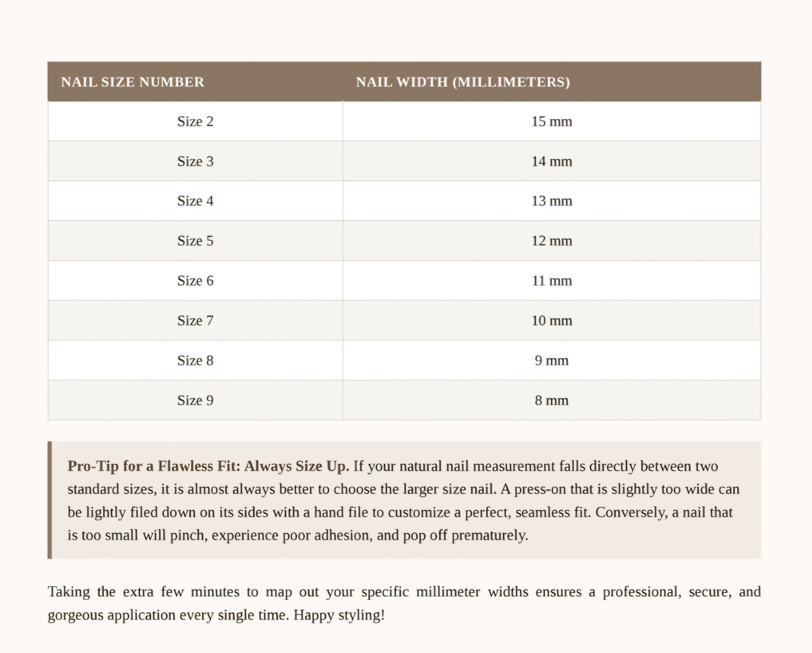This screenshot has width=812, height=653.
Task: Click the Size 3 row label
Action: [x=195, y=161]
